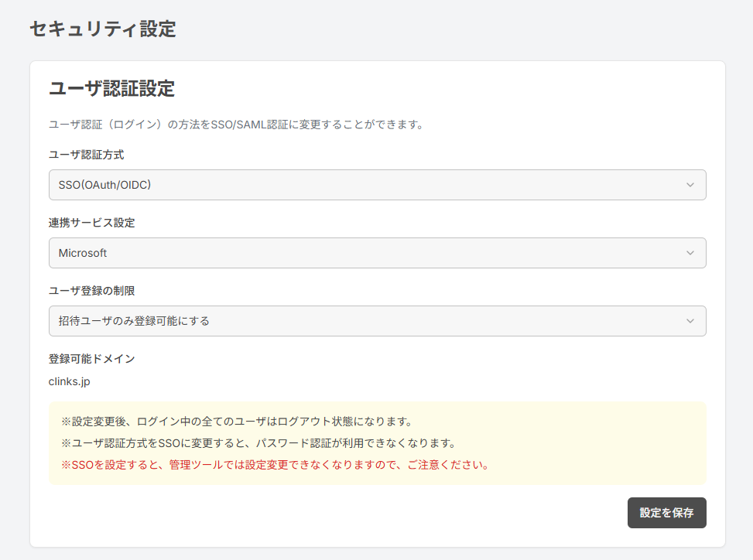Click the ユーザ認証方式 label
Screen dimensions: 753x560
pos(82,155)
